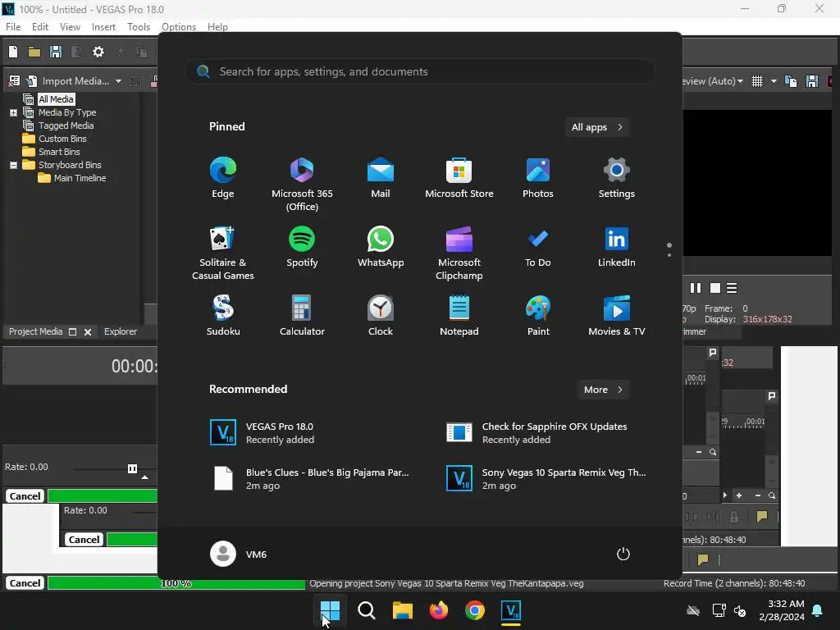Image resolution: width=840 pixels, height=630 pixels.
Task: Launch Paint
Action: tap(538, 316)
